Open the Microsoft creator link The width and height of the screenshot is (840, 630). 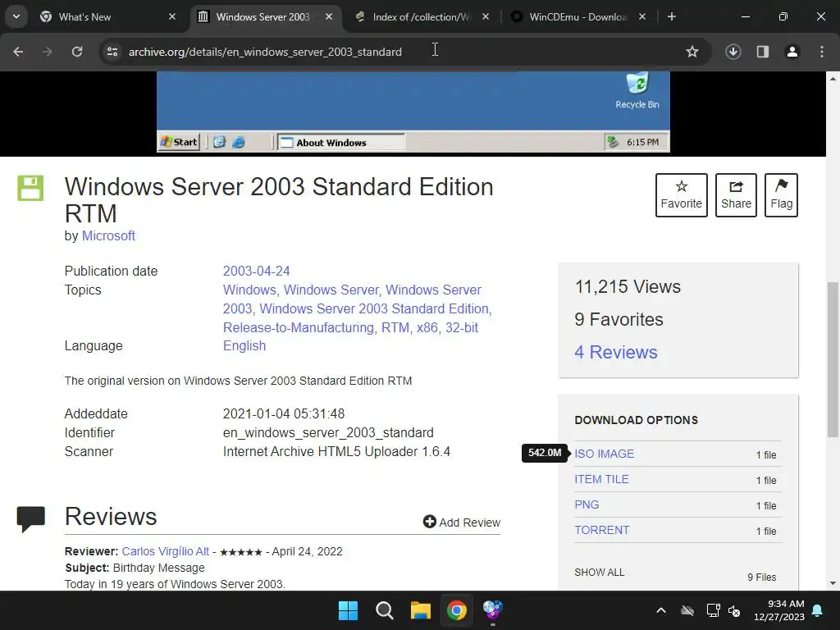click(x=108, y=235)
